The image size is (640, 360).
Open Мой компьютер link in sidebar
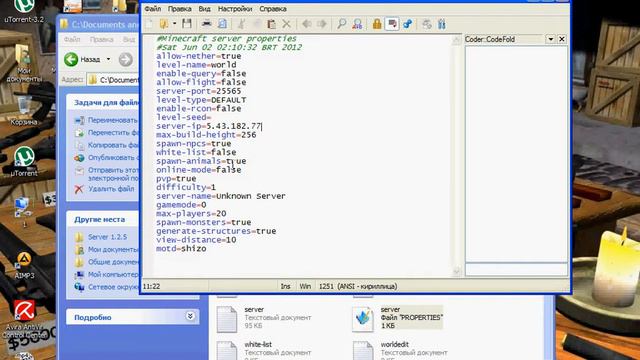(x=107, y=274)
